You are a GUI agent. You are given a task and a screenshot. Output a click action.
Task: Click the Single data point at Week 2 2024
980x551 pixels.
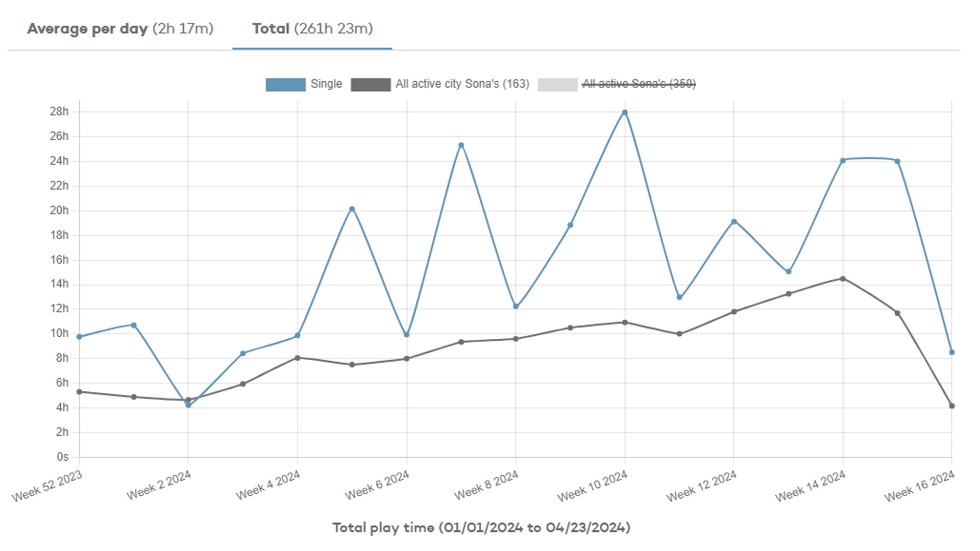(188, 405)
